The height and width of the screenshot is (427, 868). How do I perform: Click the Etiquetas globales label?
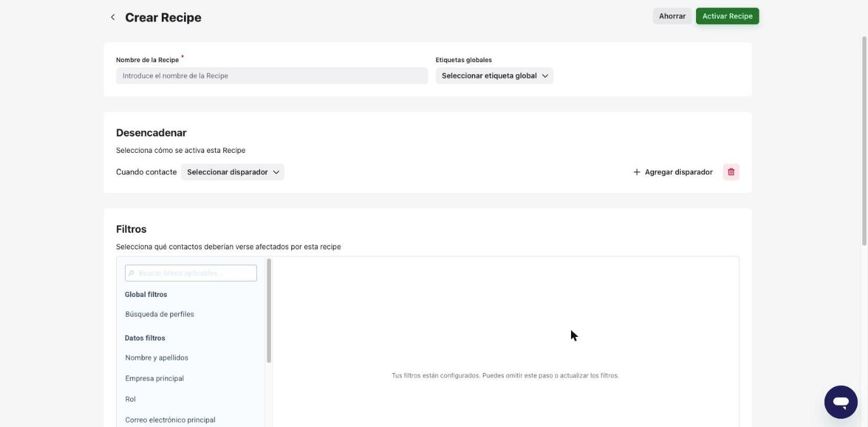click(464, 60)
